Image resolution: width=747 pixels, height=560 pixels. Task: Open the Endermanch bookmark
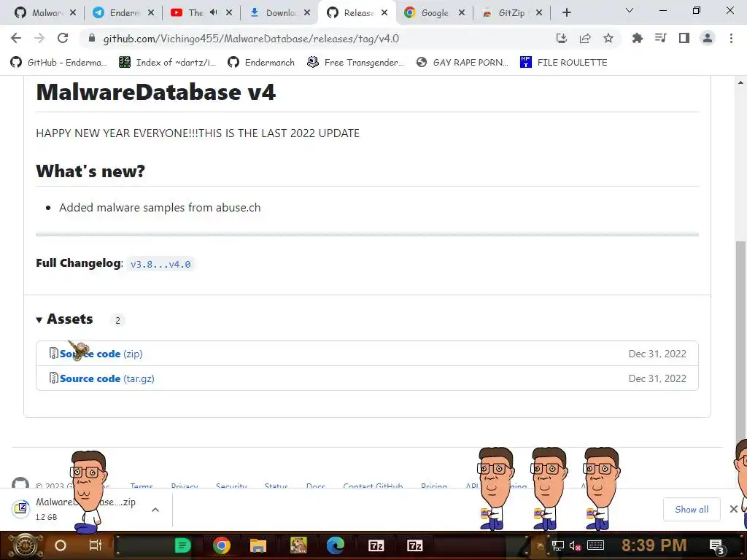click(261, 63)
